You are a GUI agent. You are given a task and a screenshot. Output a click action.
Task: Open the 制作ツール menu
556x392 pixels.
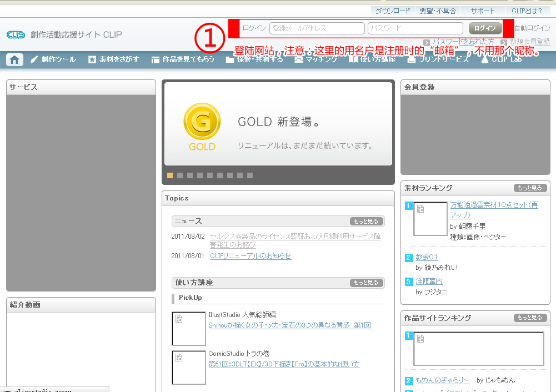tap(53, 59)
